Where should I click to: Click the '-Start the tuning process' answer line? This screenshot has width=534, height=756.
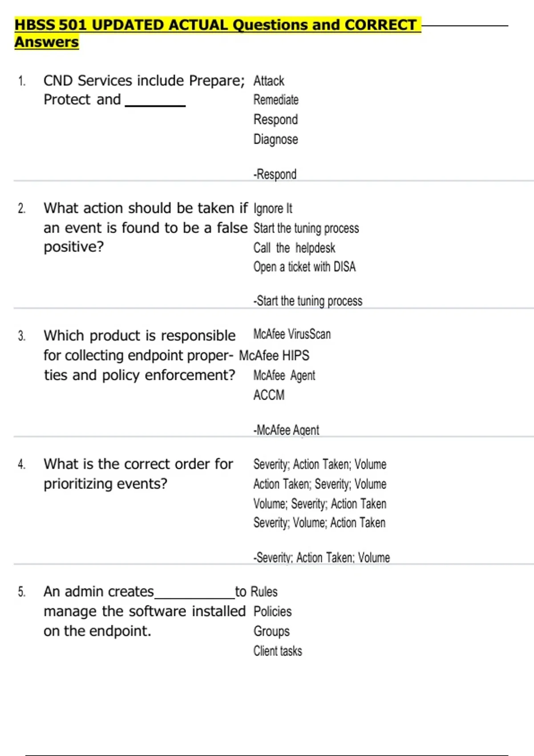pos(307,301)
